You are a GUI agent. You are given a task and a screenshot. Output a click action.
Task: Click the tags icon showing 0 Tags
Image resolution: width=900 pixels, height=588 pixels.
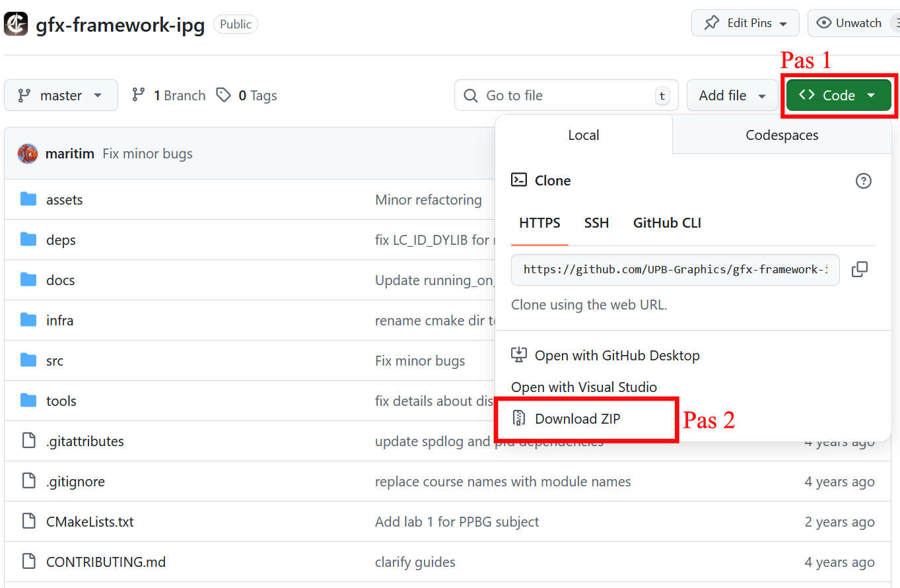click(x=225, y=95)
